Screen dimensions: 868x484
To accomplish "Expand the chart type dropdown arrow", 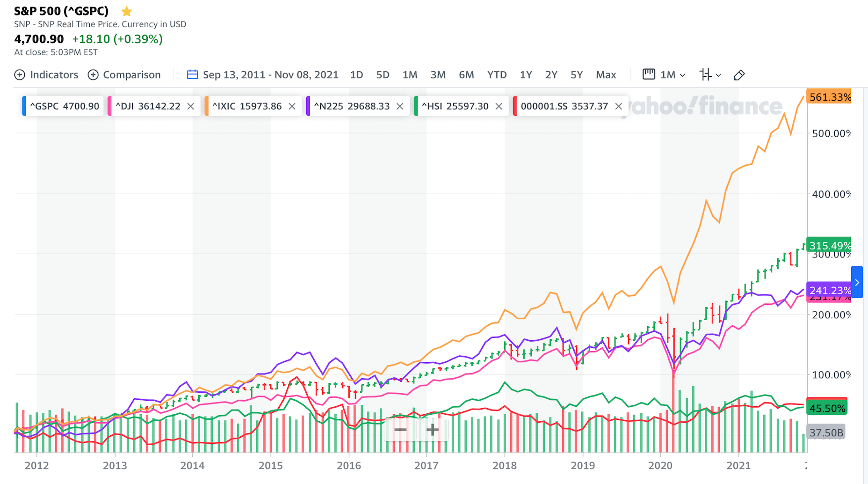I will pos(718,75).
